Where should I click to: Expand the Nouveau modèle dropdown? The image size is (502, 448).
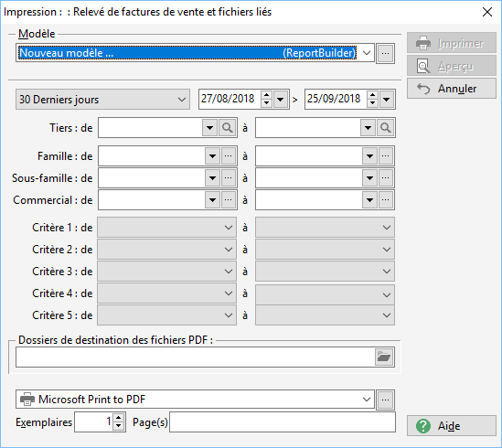pyautogui.click(x=367, y=53)
